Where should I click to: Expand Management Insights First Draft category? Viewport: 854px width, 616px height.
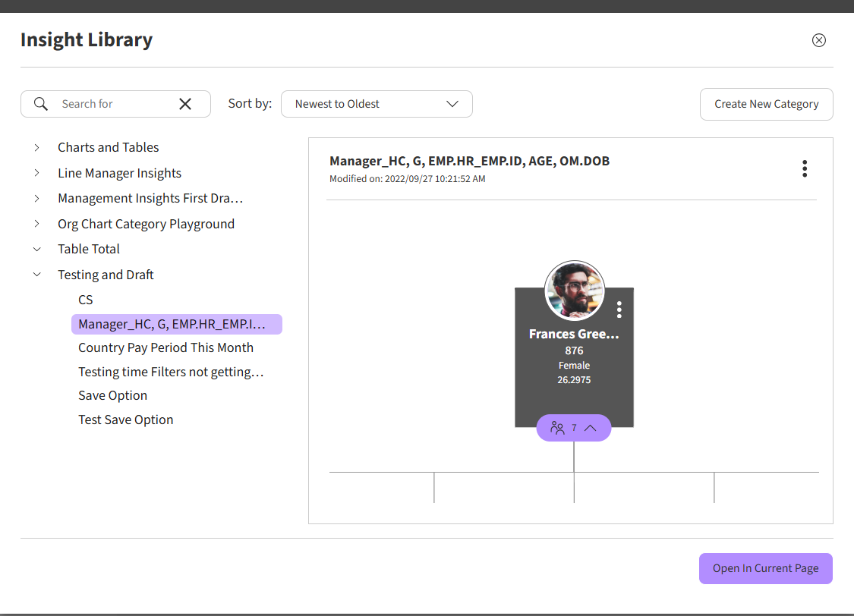point(37,198)
